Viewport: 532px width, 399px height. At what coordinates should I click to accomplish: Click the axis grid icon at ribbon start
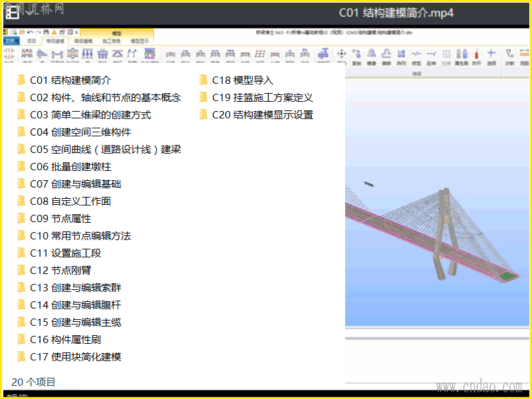point(9,54)
